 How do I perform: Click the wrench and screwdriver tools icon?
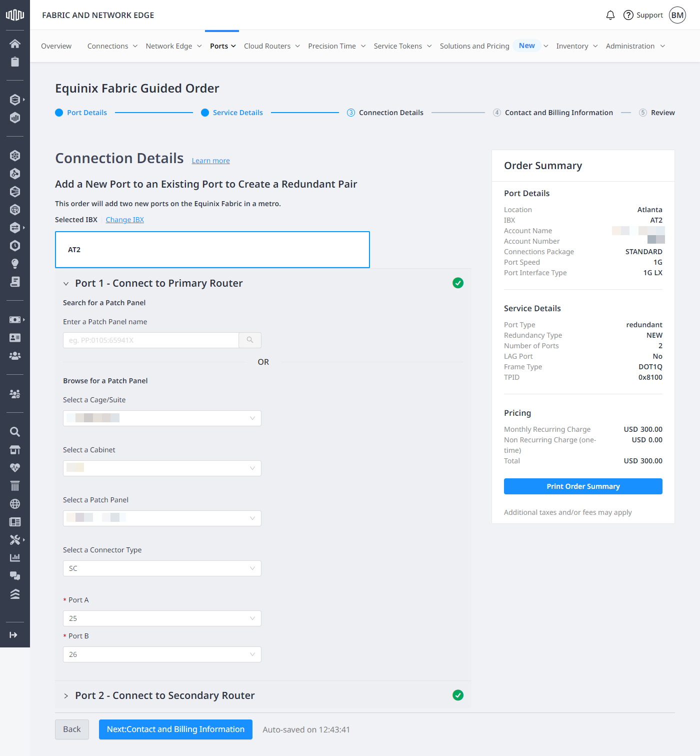pyautogui.click(x=15, y=540)
